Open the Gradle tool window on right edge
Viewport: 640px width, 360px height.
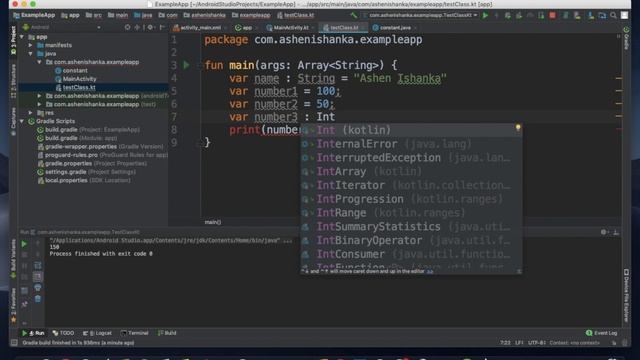click(x=626, y=38)
